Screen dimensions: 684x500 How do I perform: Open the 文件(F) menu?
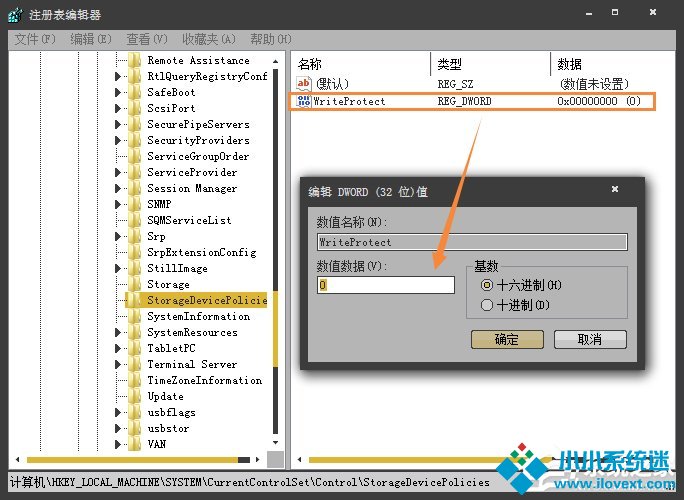tap(35, 39)
